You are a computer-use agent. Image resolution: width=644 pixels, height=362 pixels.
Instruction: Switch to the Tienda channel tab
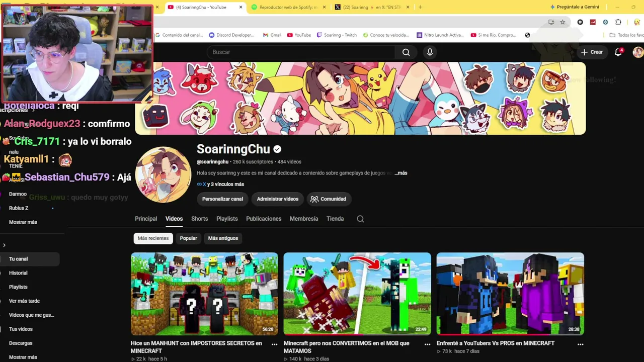click(335, 219)
